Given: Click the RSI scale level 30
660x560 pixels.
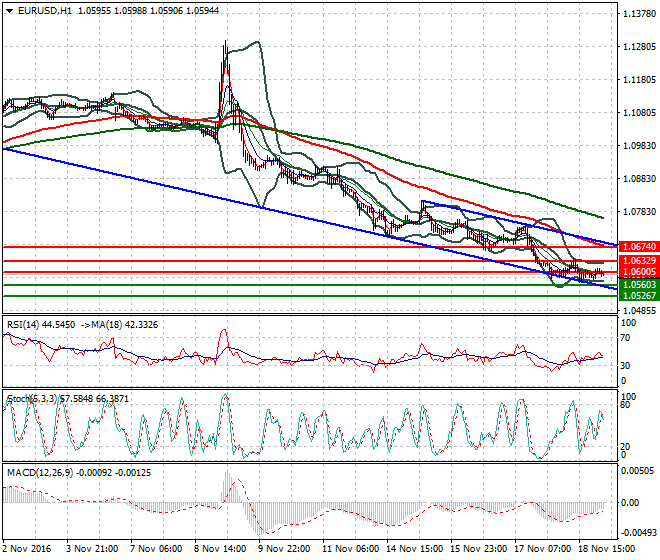Looking at the screenshot, I should tap(625, 365).
